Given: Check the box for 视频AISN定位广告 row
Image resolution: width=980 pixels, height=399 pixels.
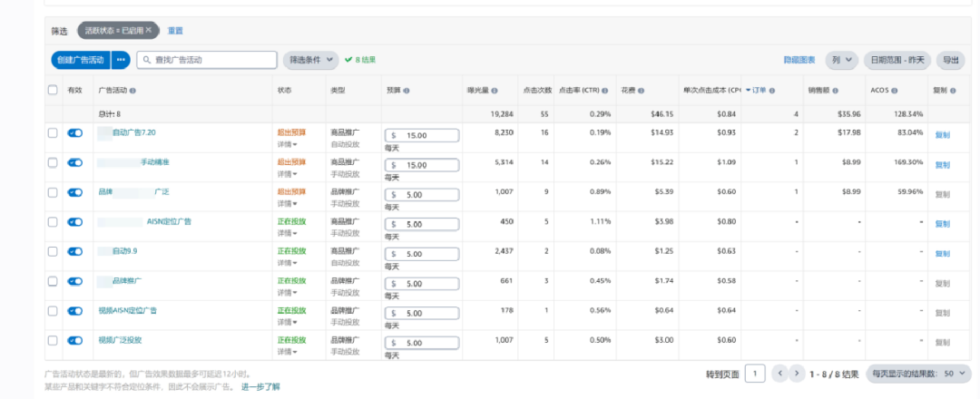Looking at the screenshot, I should click(x=54, y=311).
